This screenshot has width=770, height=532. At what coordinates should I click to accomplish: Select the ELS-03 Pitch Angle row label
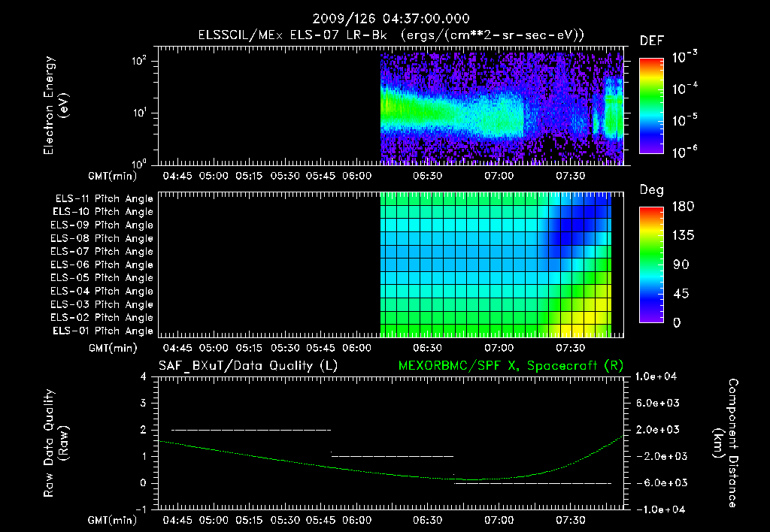pyautogui.click(x=102, y=304)
